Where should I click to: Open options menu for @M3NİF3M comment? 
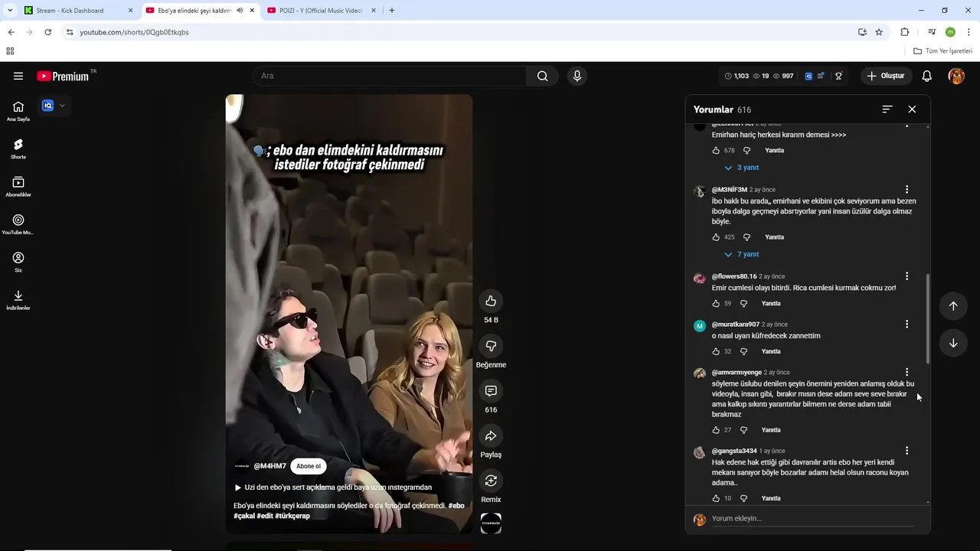[906, 189]
